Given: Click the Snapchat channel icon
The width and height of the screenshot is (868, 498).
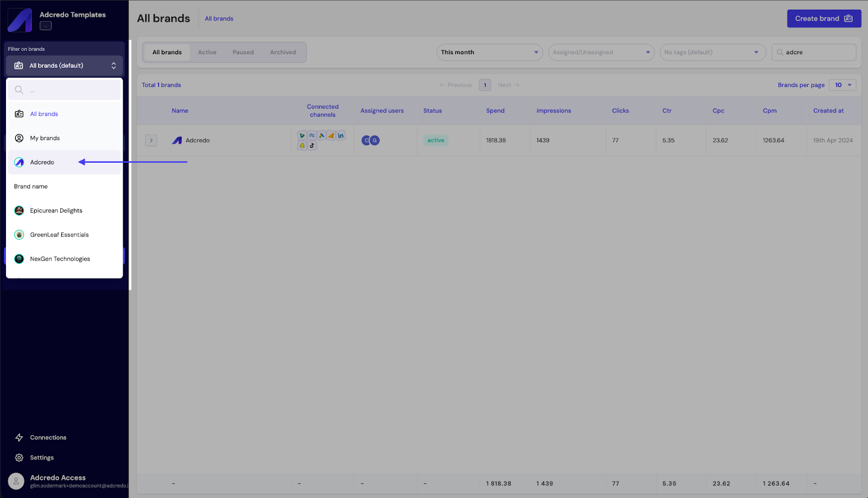Looking at the screenshot, I should [302, 145].
